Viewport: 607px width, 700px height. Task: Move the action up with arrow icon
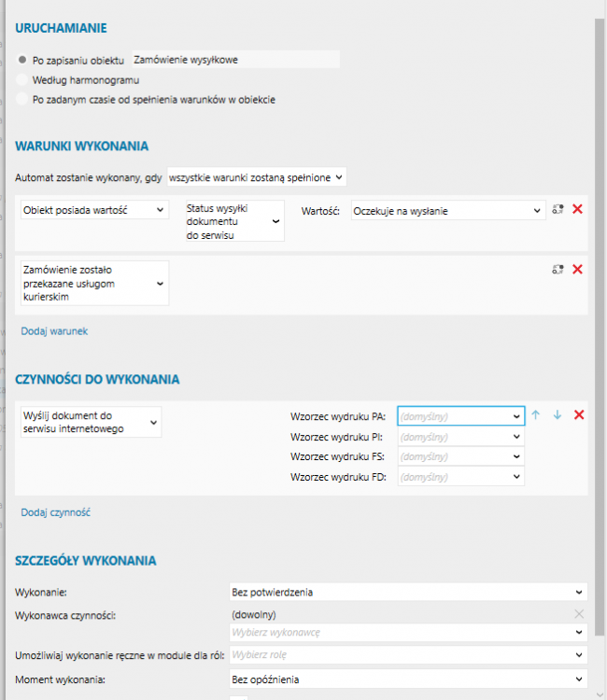[535, 414]
